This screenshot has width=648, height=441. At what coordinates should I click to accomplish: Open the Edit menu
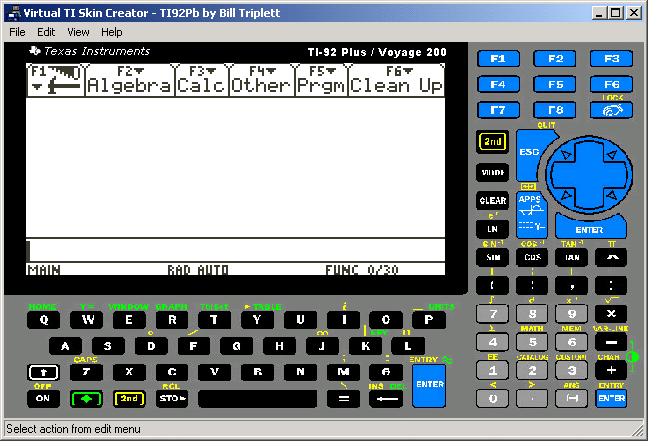[x=46, y=32]
